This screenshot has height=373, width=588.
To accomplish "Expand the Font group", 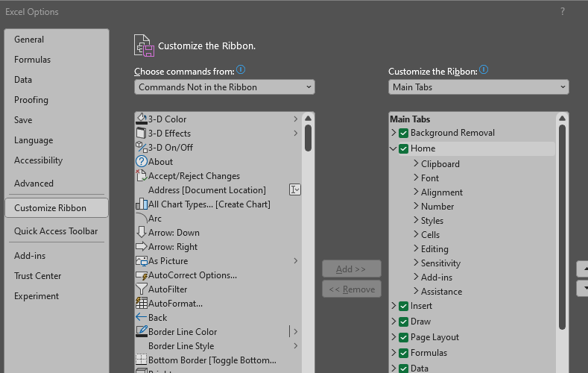I will [x=416, y=178].
